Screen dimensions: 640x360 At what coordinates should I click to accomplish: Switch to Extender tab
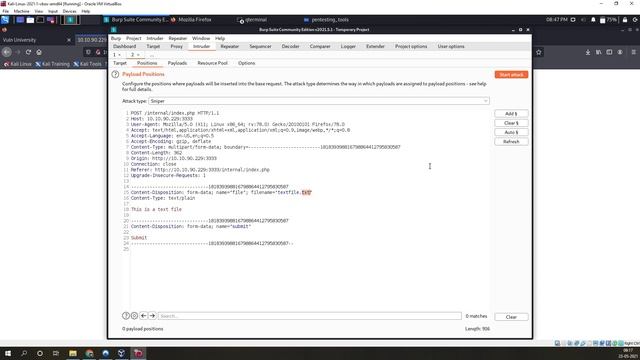[375, 47]
